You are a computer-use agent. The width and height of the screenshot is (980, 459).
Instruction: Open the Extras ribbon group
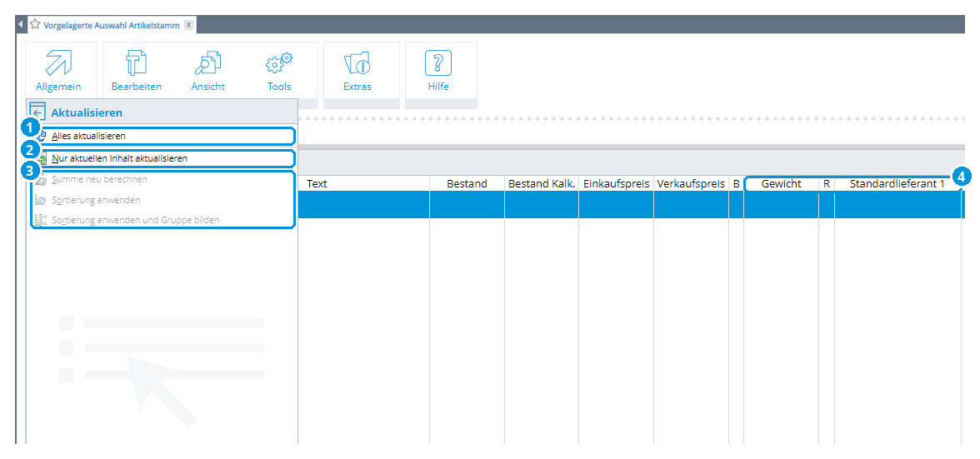(357, 71)
